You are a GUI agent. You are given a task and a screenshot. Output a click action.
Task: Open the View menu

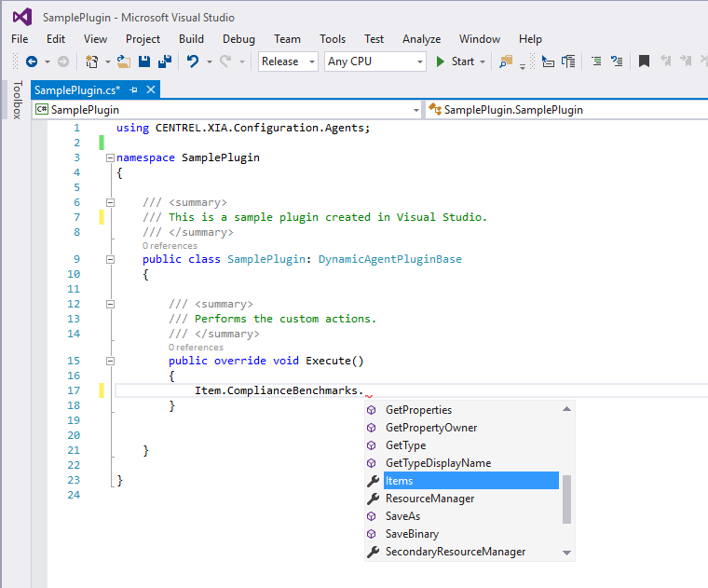tap(95, 39)
